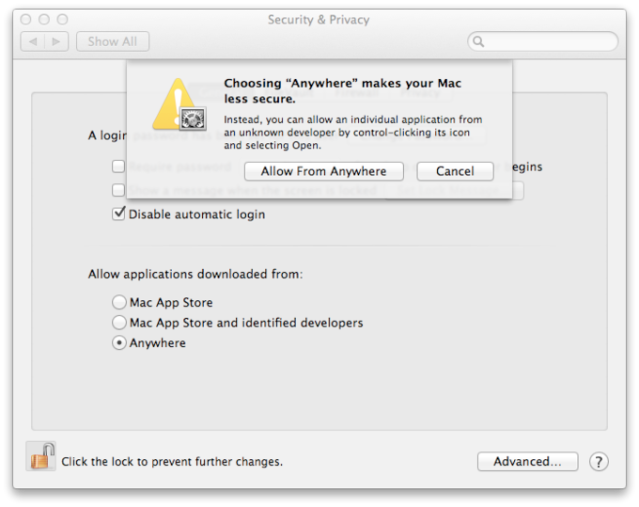
Task: Click the Security & Privacy window title
Action: click(x=319, y=20)
